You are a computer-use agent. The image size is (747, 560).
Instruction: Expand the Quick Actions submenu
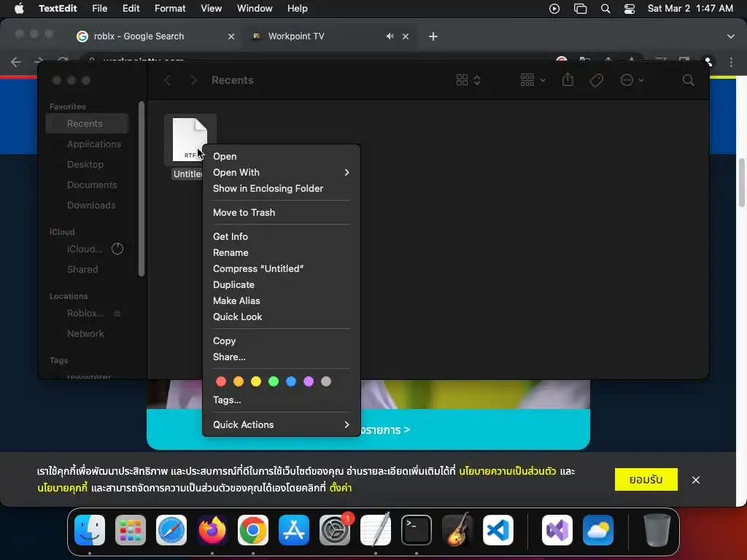pyautogui.click(x=281, y=424)
